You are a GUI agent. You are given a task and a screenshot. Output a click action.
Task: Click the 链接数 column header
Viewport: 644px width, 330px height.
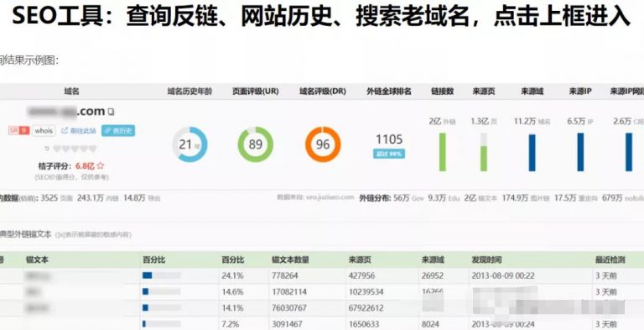click(443, 92)
